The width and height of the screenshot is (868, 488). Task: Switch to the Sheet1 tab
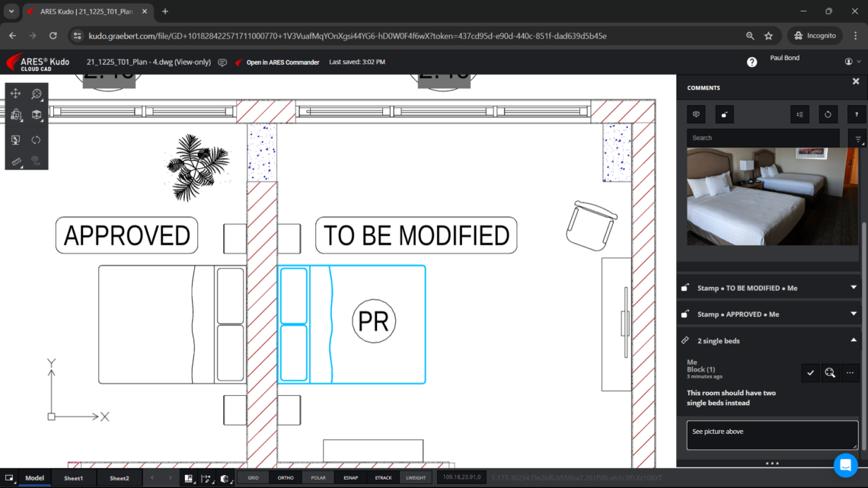73,477
